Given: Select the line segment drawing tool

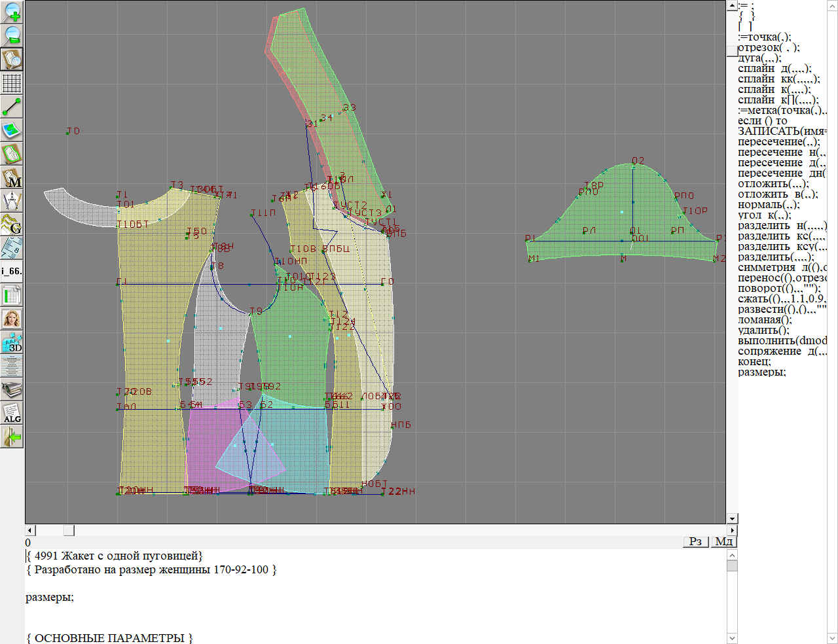Looking at the screenshot, I should pyautogui.click(x=12, y=106).
